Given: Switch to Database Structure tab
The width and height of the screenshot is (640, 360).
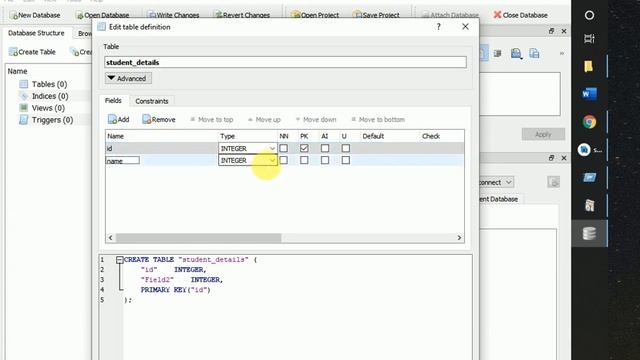Looking at the screenshot, I should click(x=36, y=33).
